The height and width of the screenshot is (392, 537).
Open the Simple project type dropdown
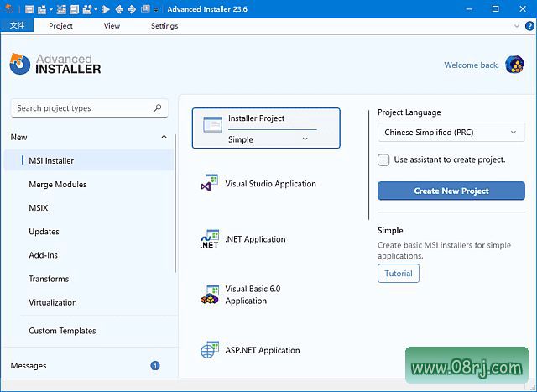(268, 139)
